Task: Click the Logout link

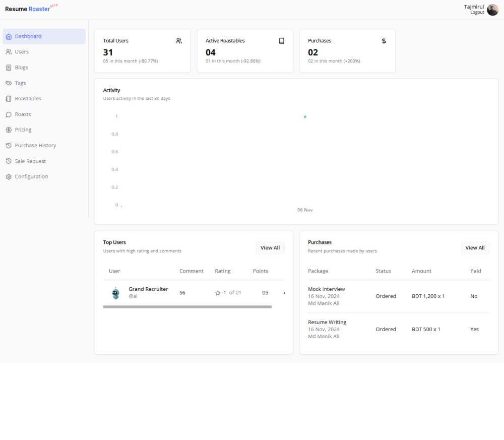Action: click(x=477, y=13)
